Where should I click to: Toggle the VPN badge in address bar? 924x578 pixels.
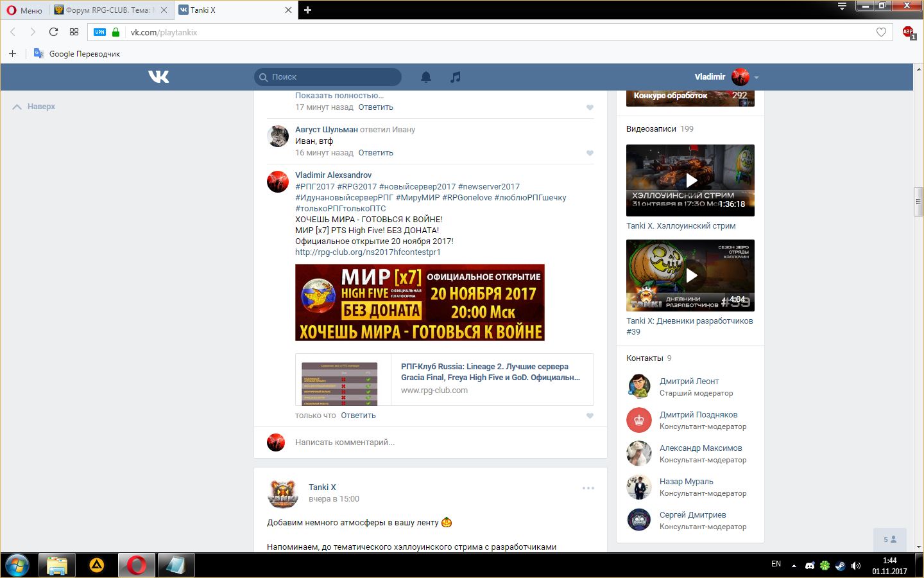(99, 32)
